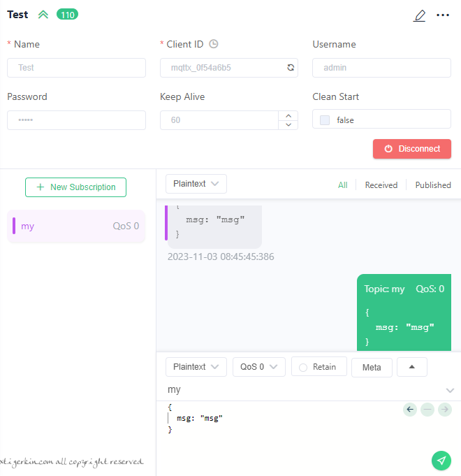Expand the topic history chevron dropdown
The height and width of the screenshot is (476, 461).
[x=450, y=390]
